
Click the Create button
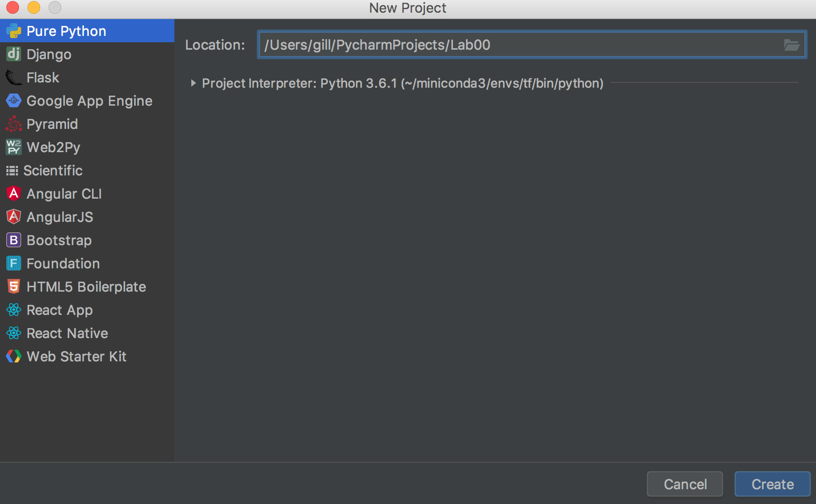coord(772,484)
